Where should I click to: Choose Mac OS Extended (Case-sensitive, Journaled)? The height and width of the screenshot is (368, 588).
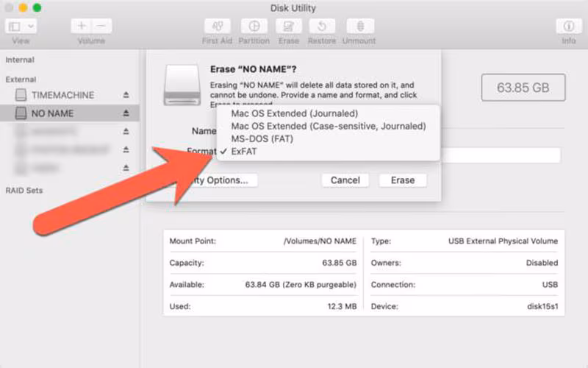(x=328, y=126)
